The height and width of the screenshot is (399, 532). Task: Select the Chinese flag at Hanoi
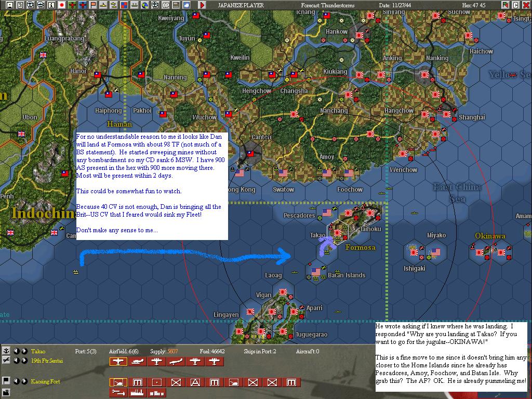pos(98,74)
